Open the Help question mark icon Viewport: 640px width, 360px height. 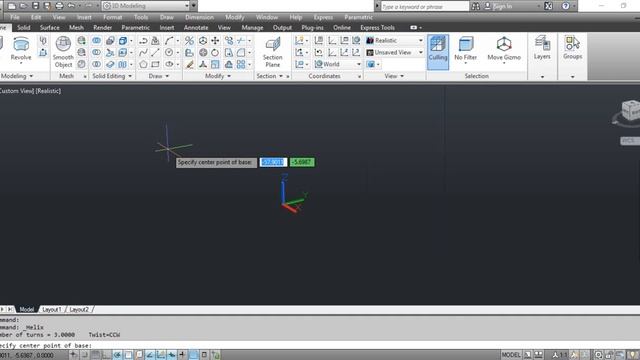pyautogui.click(x=565, y=6)
